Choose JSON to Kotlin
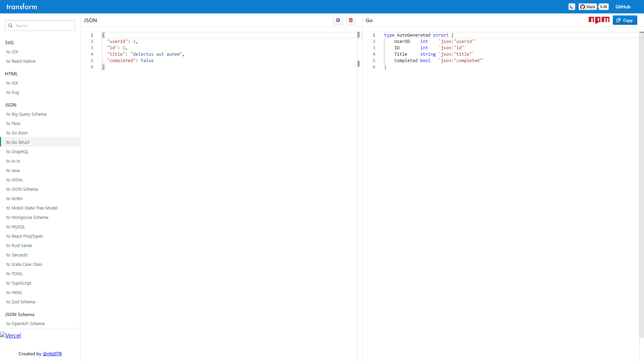Viewport: 644px width, 362px height. 40,198
